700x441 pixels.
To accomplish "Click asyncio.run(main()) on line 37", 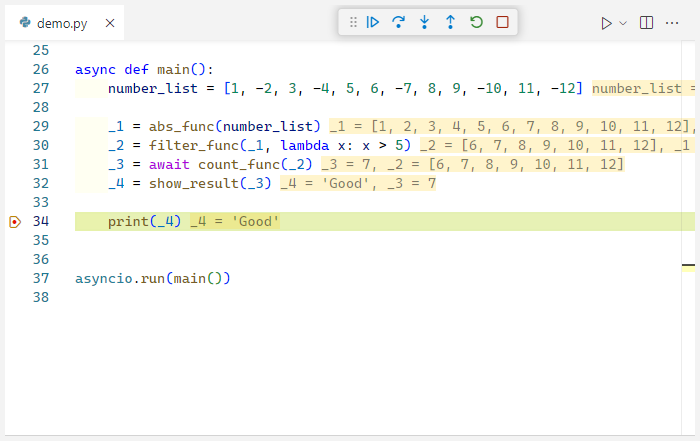I will (x=153, y=279).
